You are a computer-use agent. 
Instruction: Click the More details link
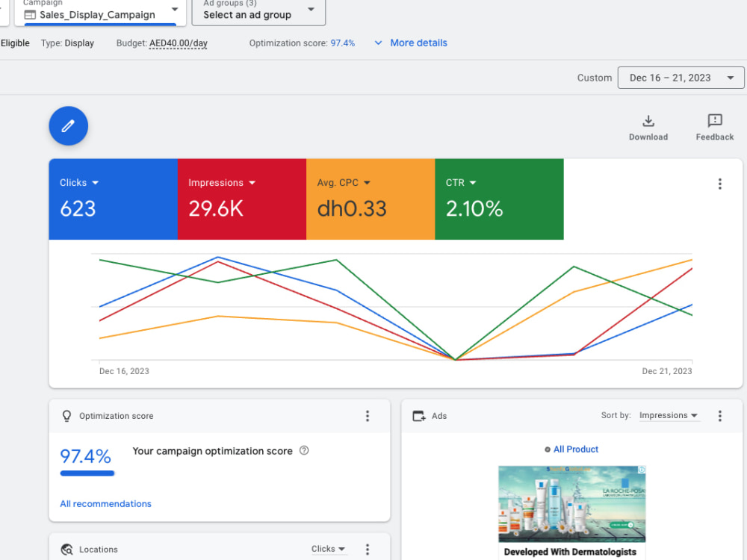(419, 43)
